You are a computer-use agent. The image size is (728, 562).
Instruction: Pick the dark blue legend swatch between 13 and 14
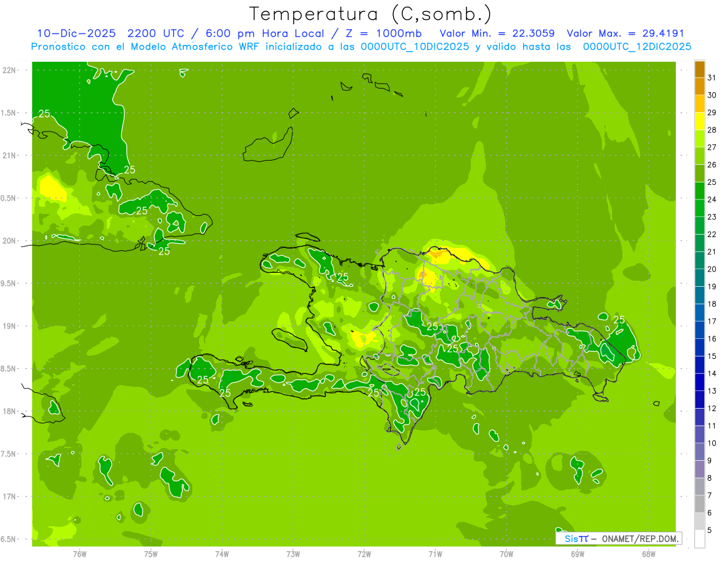tap(699, 382)
